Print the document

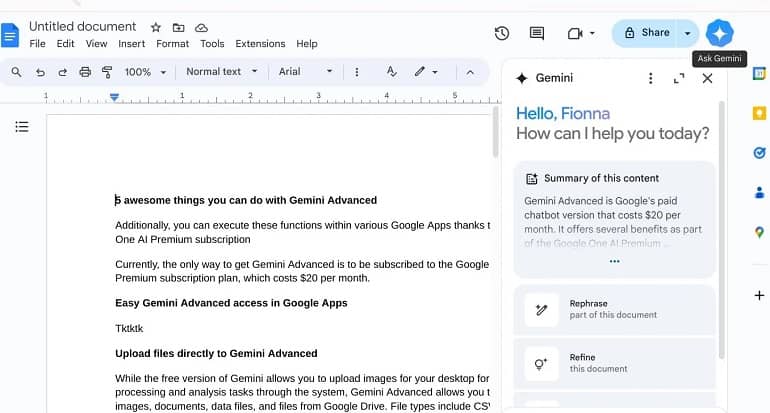(x=85, y=72)
